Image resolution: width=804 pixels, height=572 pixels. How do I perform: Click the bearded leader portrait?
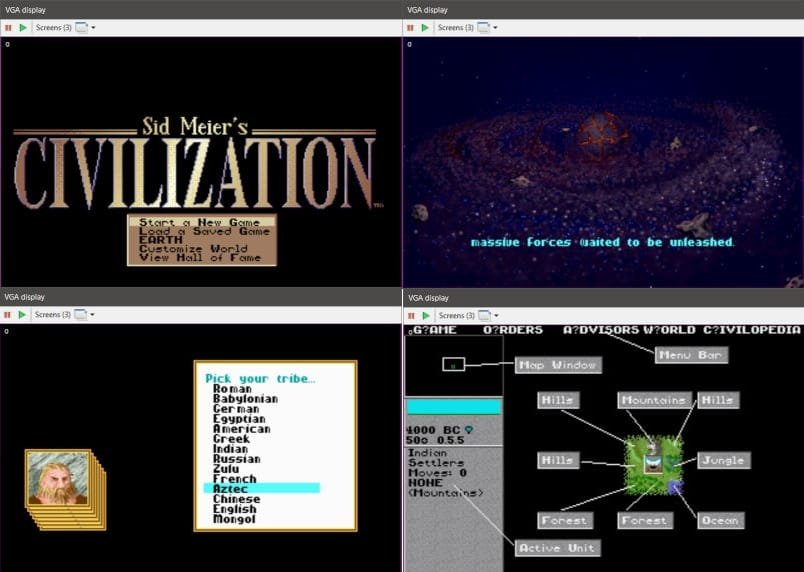58,478
